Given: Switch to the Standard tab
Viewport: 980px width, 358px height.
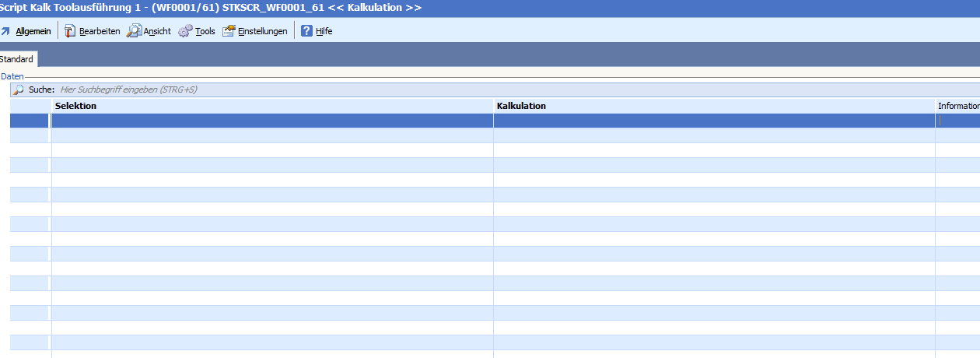Looking at the screenshot, I should [x=16, y=59].
